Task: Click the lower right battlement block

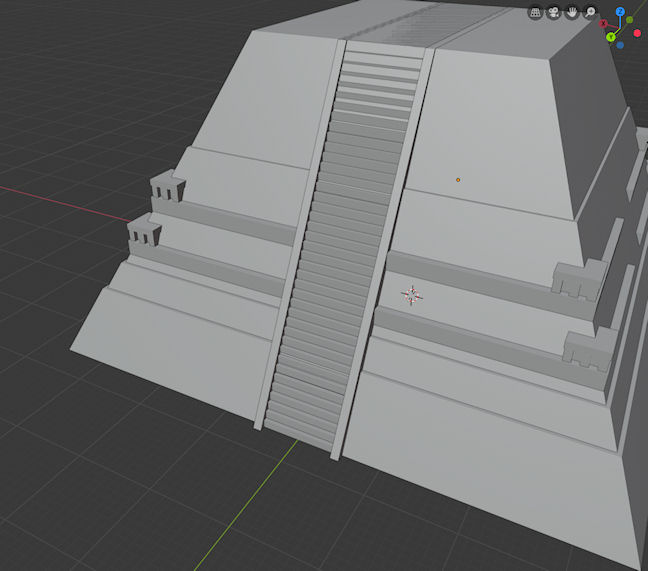Action: point(588,350)
